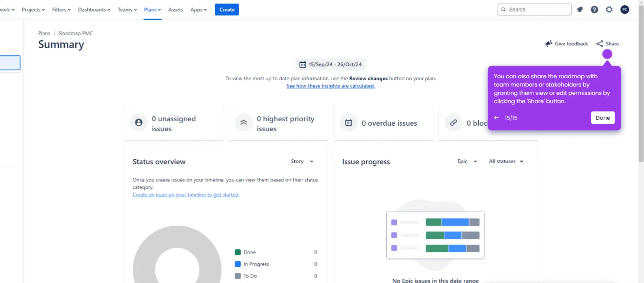This screenshot has width=644, height=283.
Task: Click the Give feedback button
Action: point(567,43)
